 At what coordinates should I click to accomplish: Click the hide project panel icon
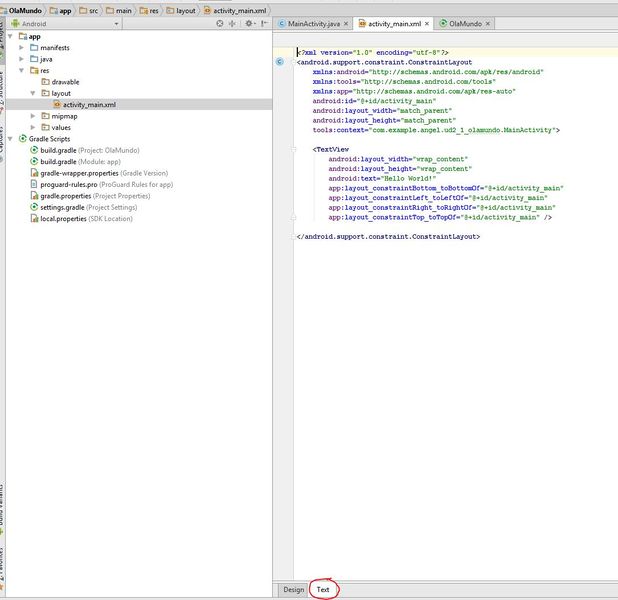[x=264, y=24]
